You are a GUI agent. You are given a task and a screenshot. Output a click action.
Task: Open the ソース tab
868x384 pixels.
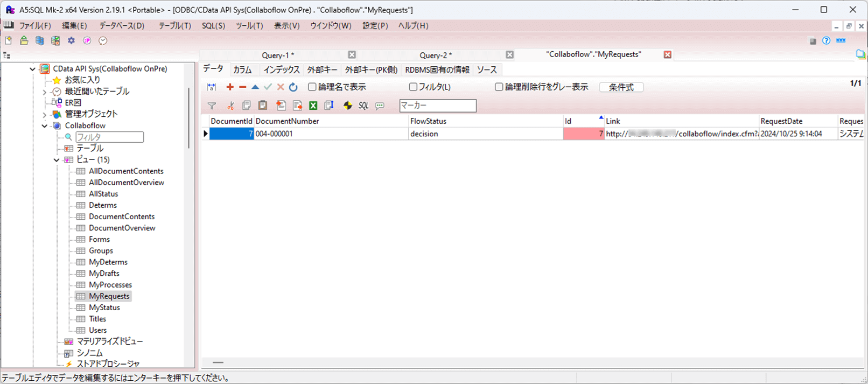pyautogui.click(x=487, y=70)
